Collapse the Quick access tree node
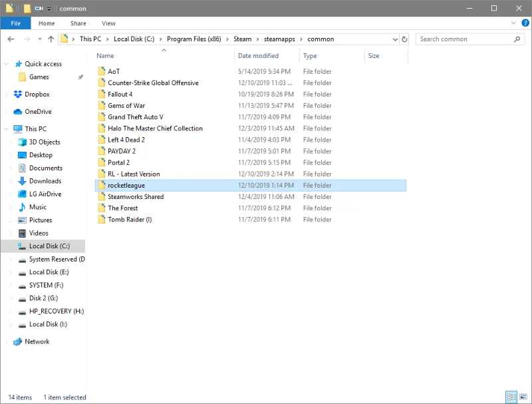Screen dimensions: 532x404 [6, 64]
